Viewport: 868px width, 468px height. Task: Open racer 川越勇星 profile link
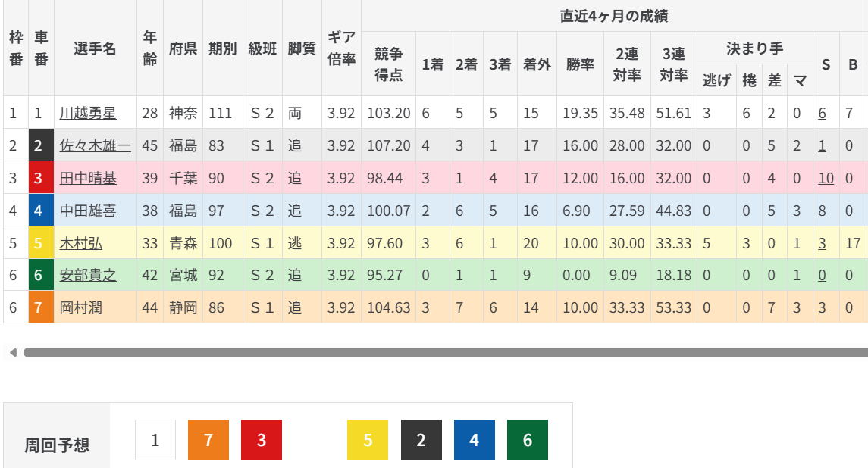coord(88,114)
